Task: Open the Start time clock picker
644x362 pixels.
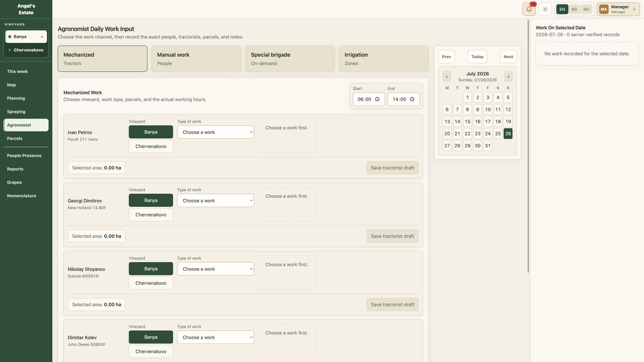Action: (377, 99)
